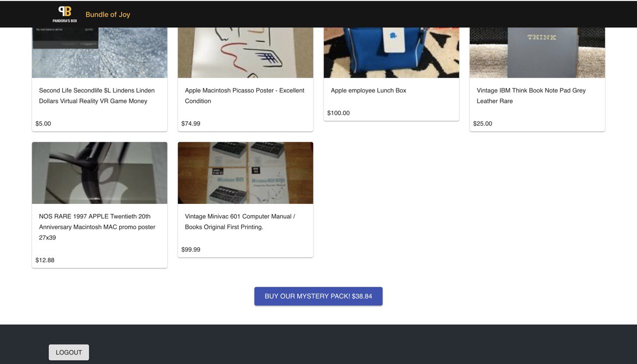Click the $74.99 price

[191, 123]
